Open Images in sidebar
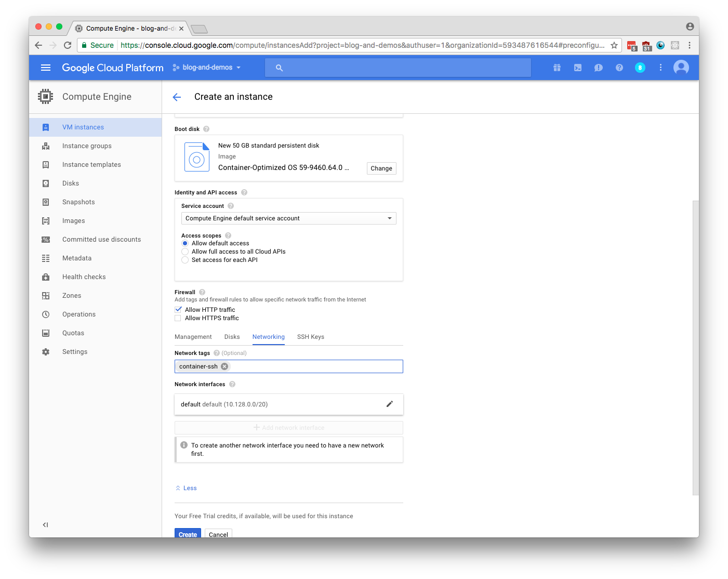The image size is (728, 579). pos(96,221)
